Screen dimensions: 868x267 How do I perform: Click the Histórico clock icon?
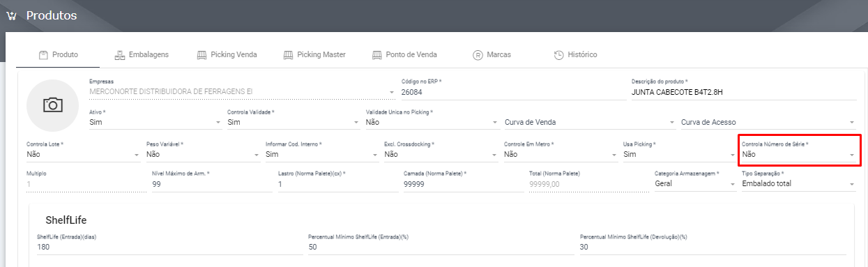pos(558,54)
